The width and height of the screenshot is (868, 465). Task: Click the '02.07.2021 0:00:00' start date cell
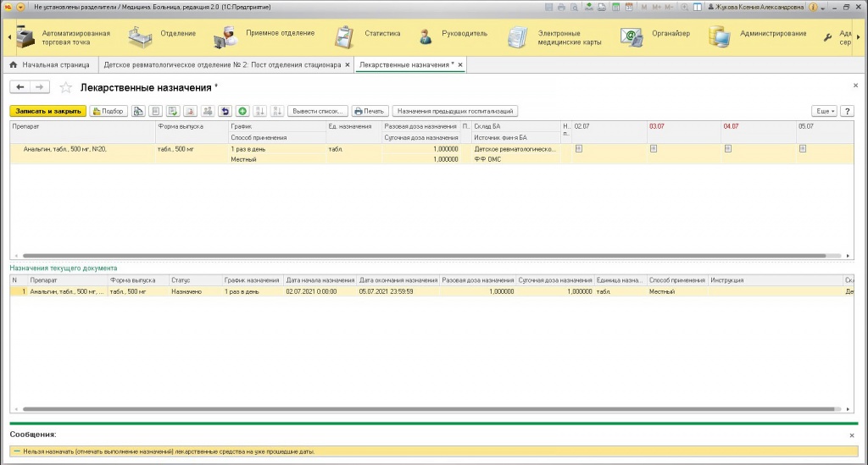(320, 291)
